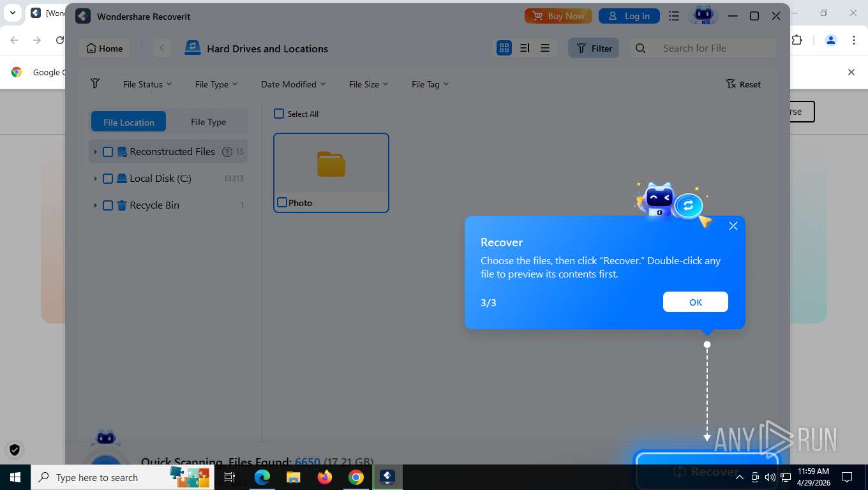Open the File Type filter dropdown
The width and height of the screenshot is (868, 490).
[216, 84]
